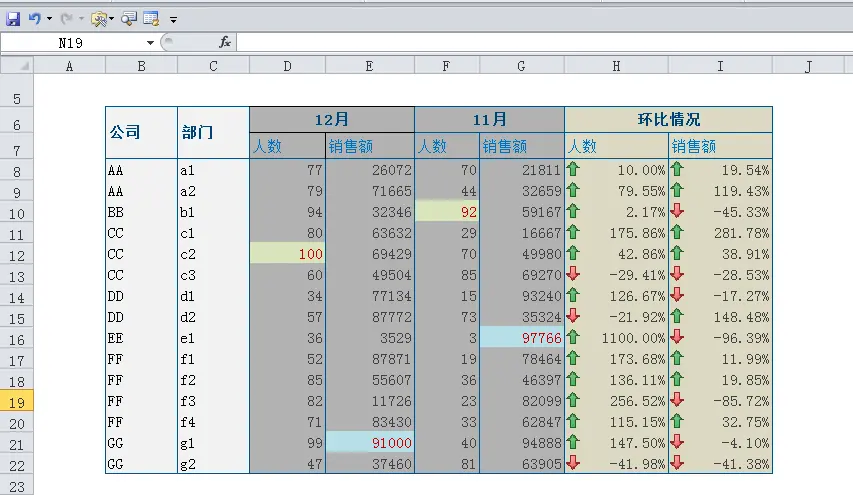Select column H header
This screenshot has width=853, height=495.
pyautogui.click(x=616, y=66)
